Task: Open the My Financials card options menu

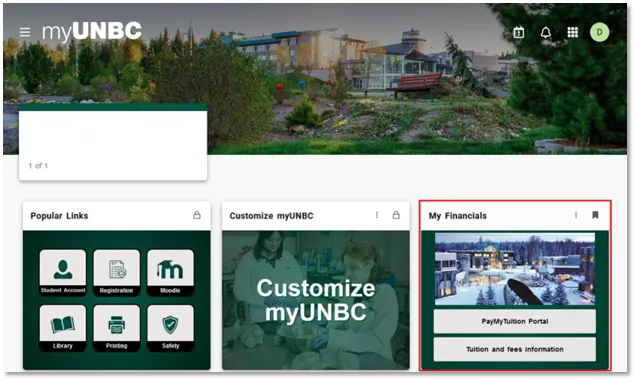Action: (576, 215)
